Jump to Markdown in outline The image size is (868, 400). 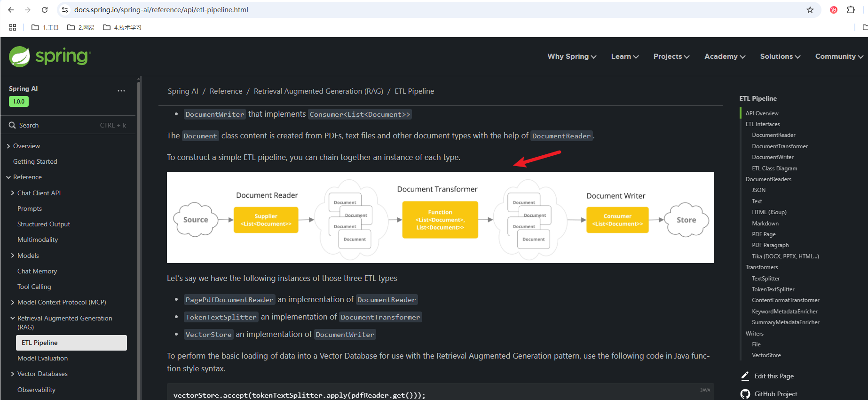[765, 224]
